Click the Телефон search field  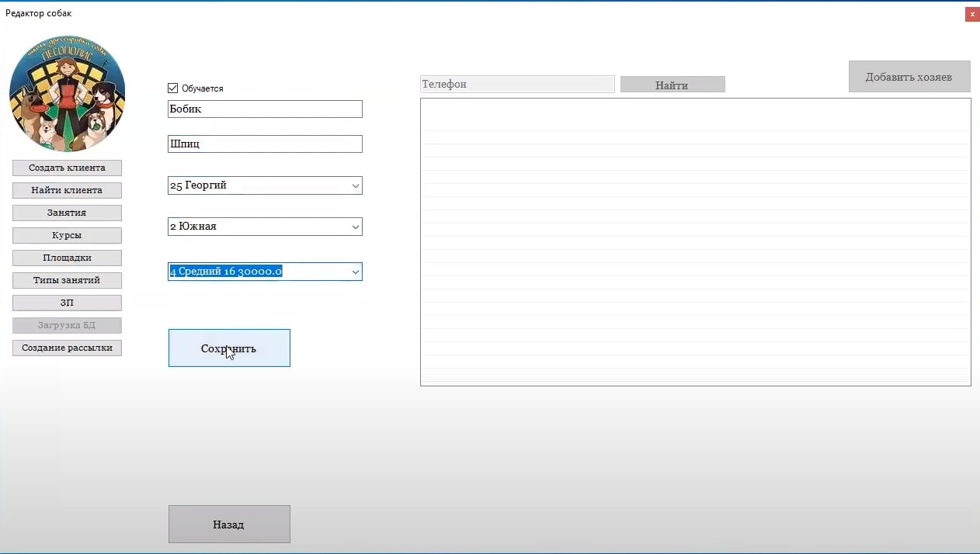coord(517,84)
